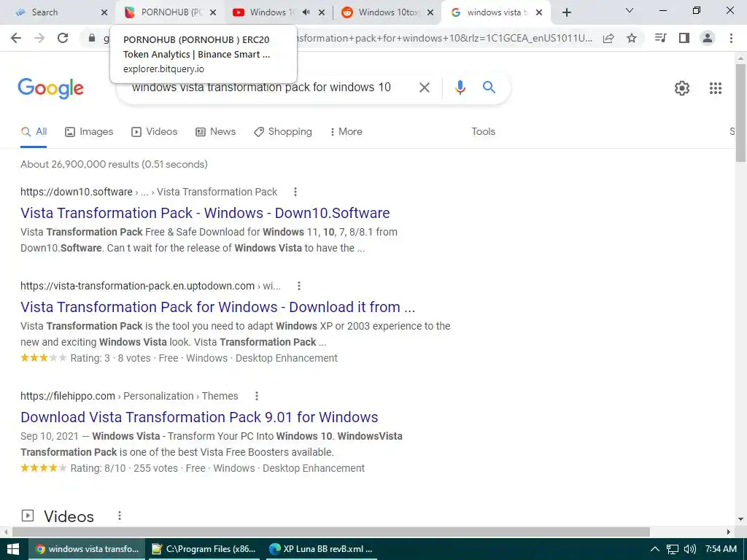The height and width of the screenshot is (560, 747).
Task: Open the Windows Start button
Action: pos(13,549)
